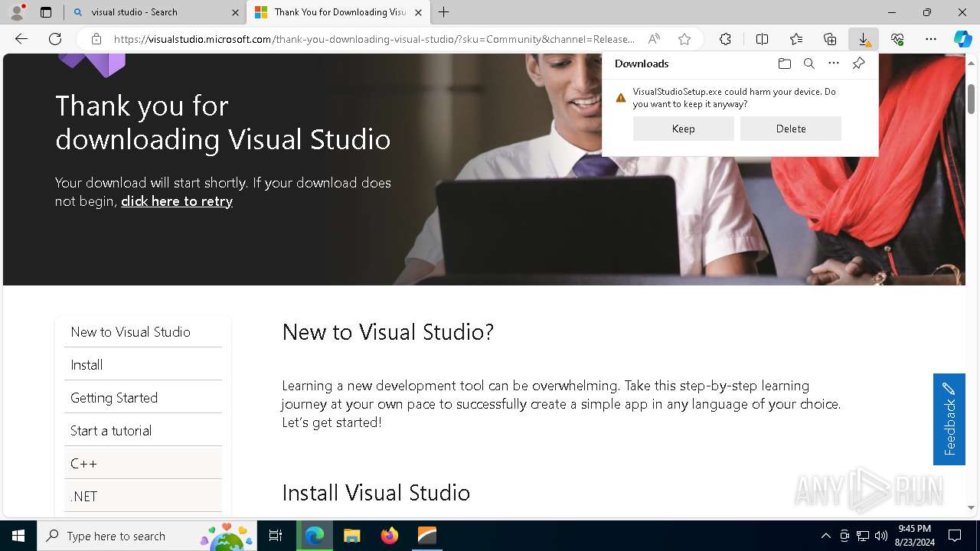Open Extensions puzzle icon
980x551 pixels.
coord(725,39)
